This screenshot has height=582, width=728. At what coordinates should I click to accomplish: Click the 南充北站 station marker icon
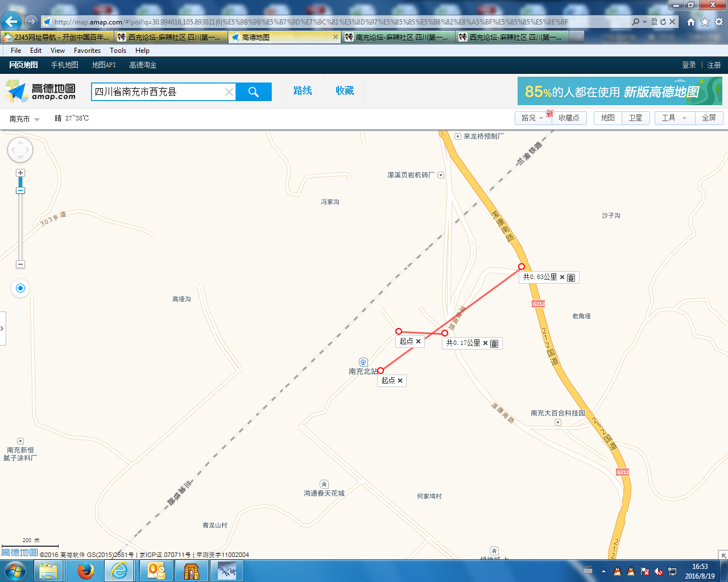coord(363,362)
